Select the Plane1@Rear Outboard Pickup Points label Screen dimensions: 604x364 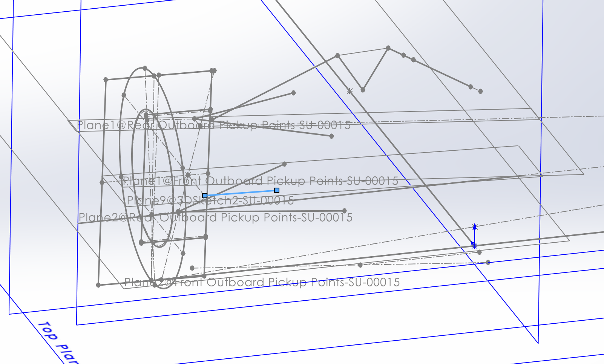click(214, 125)
